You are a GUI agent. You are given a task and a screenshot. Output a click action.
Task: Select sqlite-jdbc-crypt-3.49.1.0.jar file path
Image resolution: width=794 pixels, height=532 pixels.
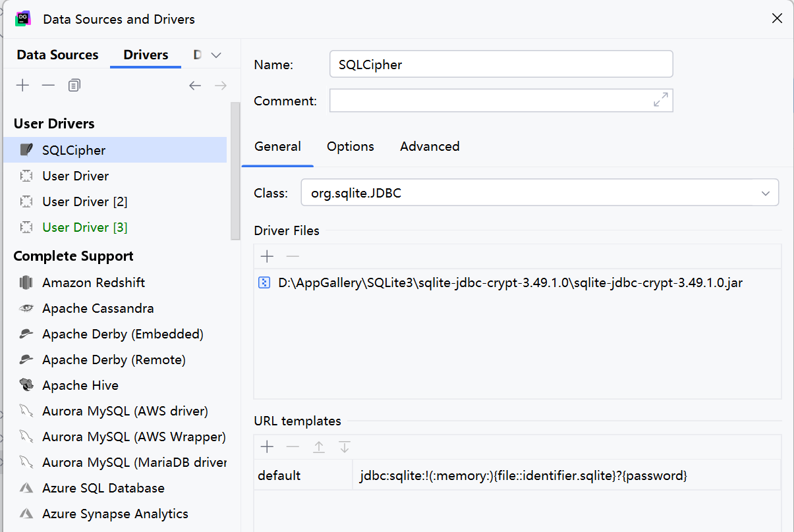(x=511, y=283)
